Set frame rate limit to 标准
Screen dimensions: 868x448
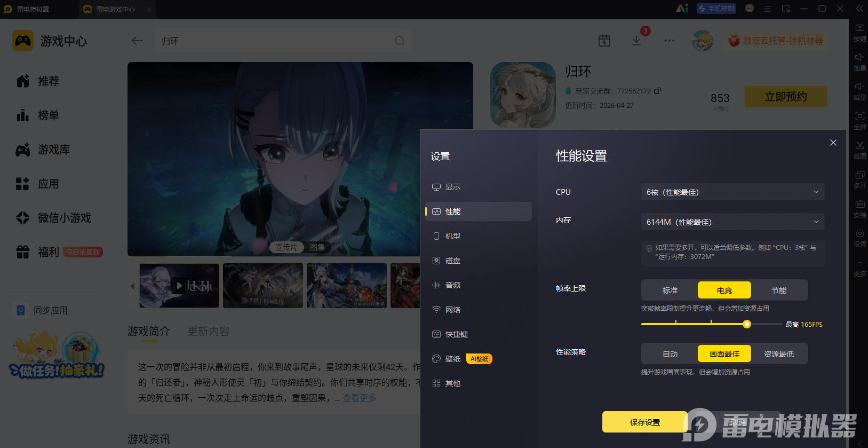point(670,290)
